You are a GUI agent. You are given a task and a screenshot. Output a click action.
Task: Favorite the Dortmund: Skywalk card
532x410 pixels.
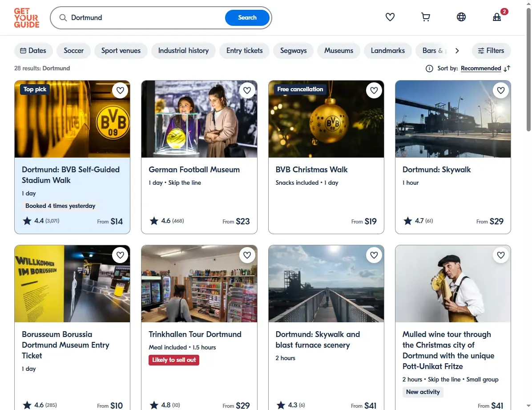[x=501, y=90]
